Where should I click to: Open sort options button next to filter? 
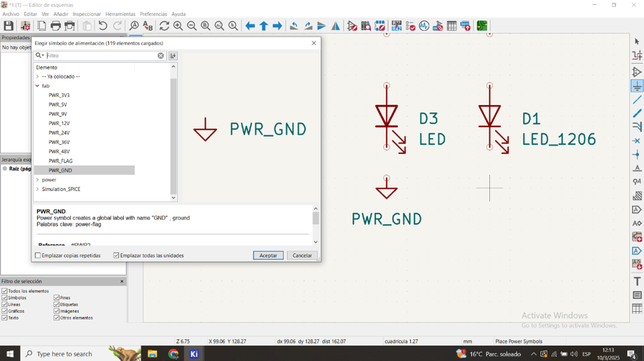(x=173, y=55)
